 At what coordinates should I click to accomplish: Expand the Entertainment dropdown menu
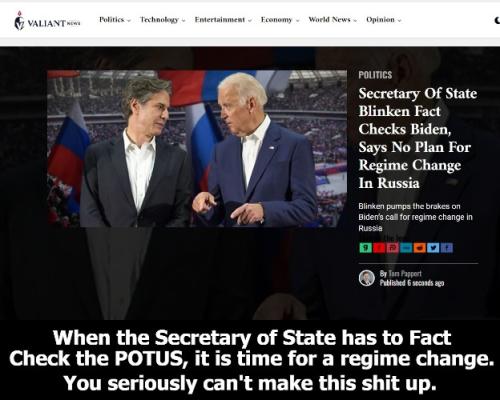(x=223, y=20)
